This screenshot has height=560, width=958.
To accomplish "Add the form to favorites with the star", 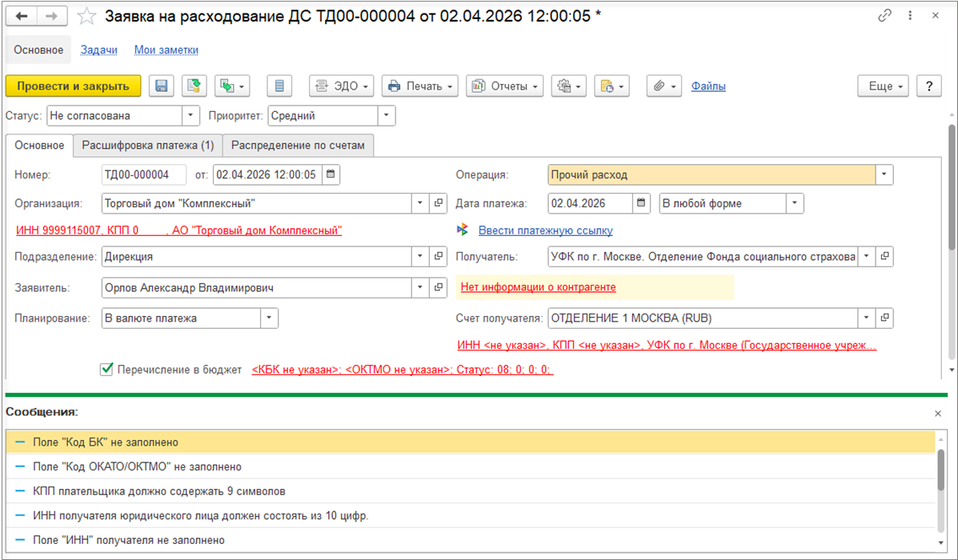I will [87, 16].
